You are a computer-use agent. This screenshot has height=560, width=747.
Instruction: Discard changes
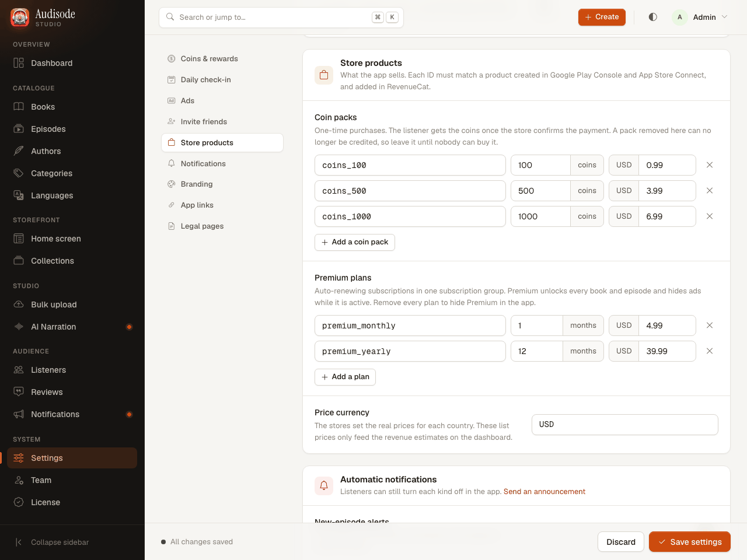coord(621,542)
